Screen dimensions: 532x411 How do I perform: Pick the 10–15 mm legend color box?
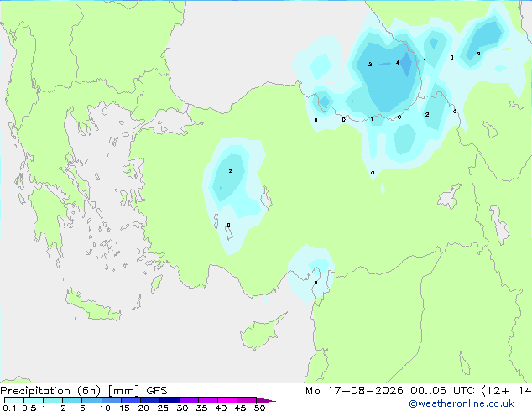click(x=112, y=400)
